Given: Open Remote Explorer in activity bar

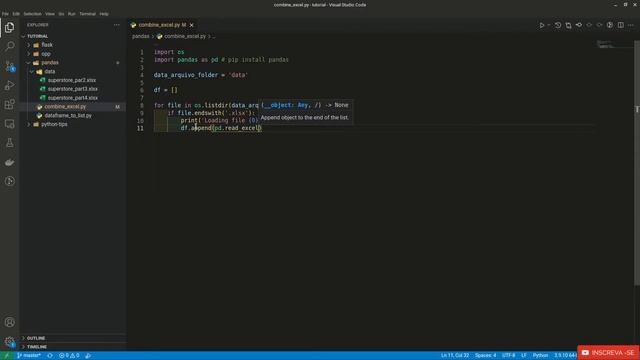Looking at the screenshot, I should point(9,124).
